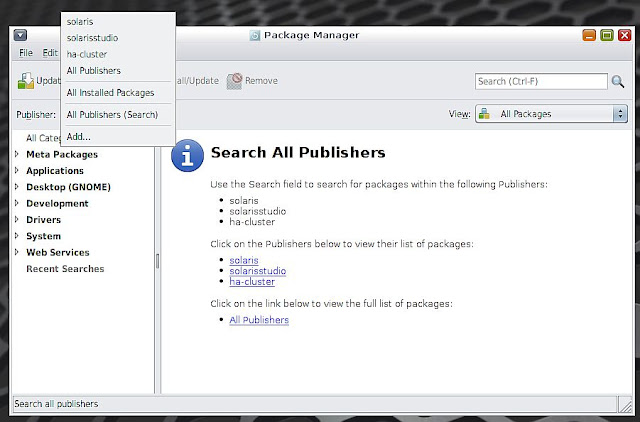Click the magnifying glass search icon
This screenshot has height=422, width=640.
(x=618, y=82)
